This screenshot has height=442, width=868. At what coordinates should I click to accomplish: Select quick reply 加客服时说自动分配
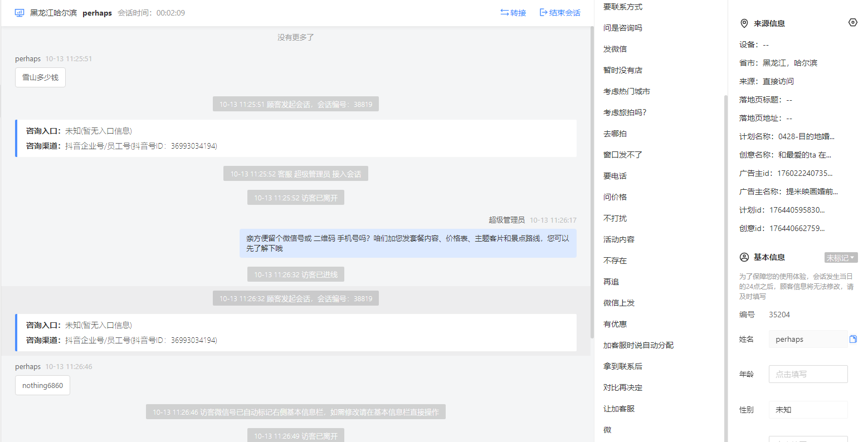click(x=638, y=345)
